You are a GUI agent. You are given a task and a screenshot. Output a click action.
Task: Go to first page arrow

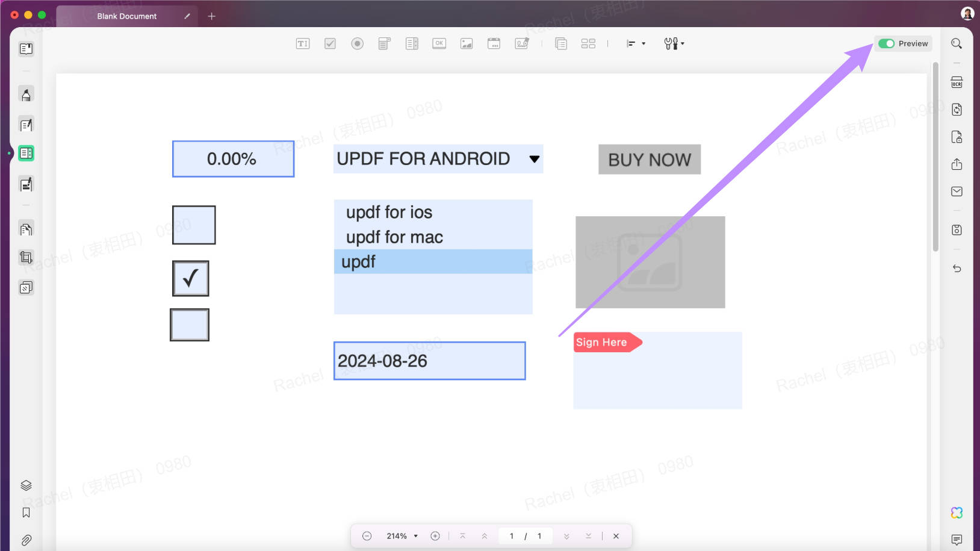(462, 536)
